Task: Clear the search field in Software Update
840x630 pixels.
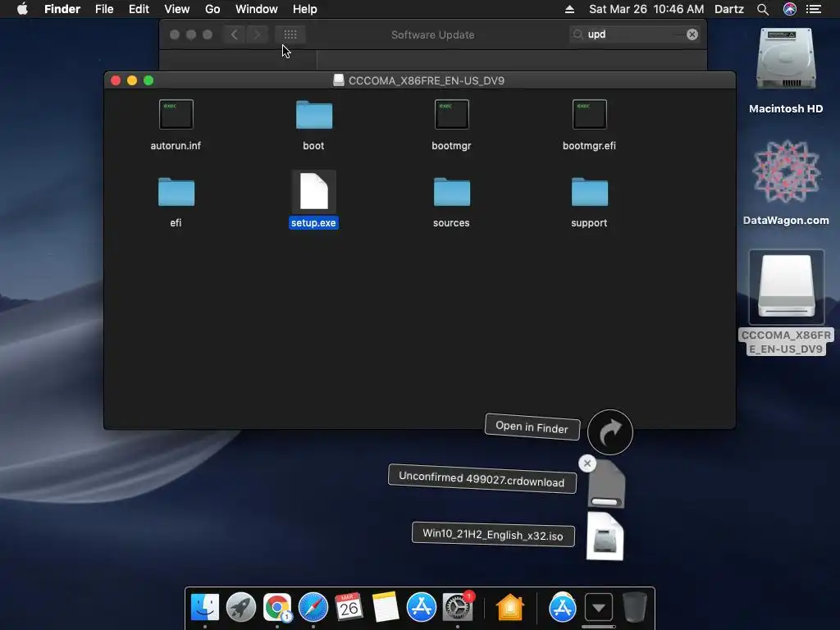Action: pos(692,34)
